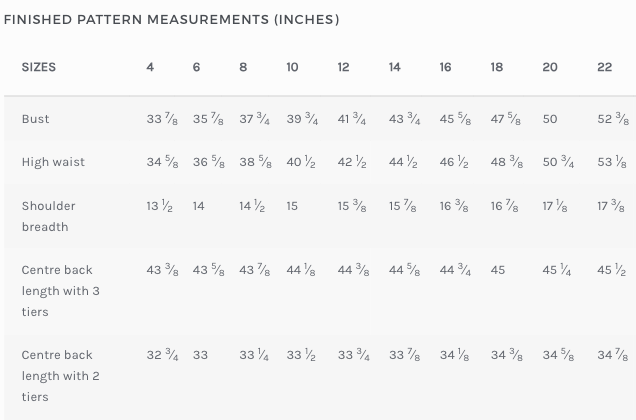Click the Finished Pattern Measurements heading
The width and height of the screenshot is (636, 420).
tap(172, 19)
